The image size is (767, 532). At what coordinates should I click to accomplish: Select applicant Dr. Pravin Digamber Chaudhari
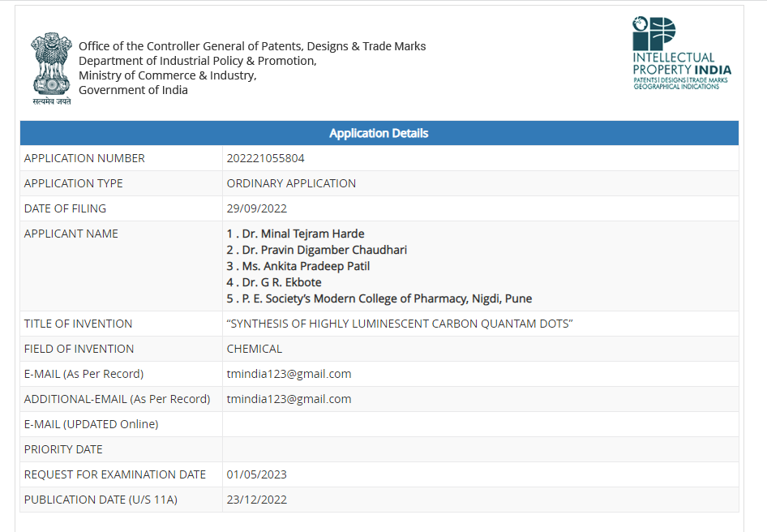pos(316,250)
